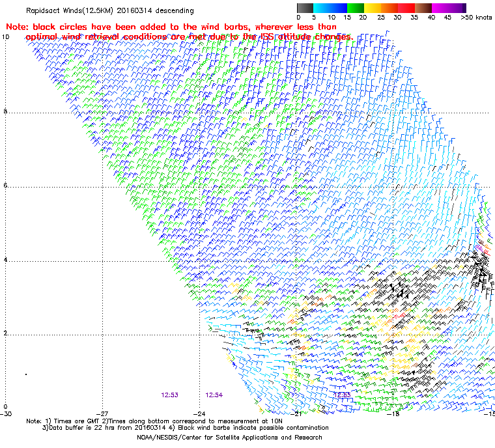Click the NOAA/NESDIS credit line
Screen dimensions: 495x448
[x=229, y=438]
